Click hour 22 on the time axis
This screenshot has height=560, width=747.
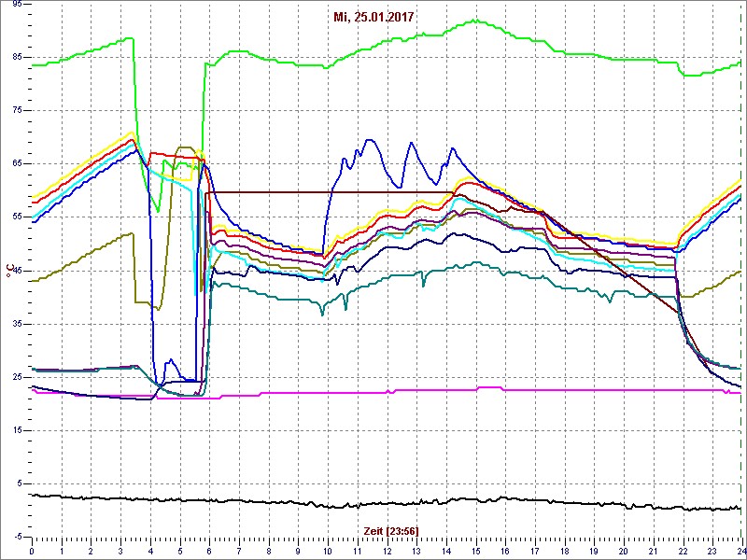click(x=683, y=549)
